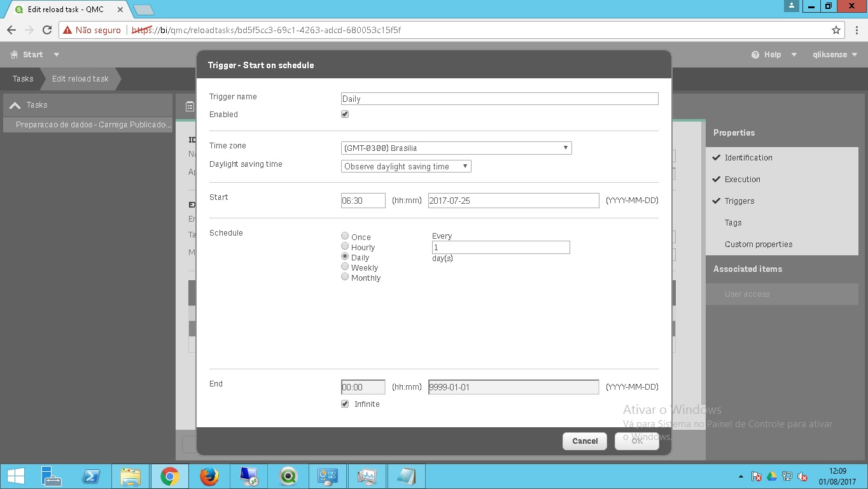This screenshot has height=489, width=868.
Task: Open Firefox from the taskbar
Action: [x=209, y=476]
